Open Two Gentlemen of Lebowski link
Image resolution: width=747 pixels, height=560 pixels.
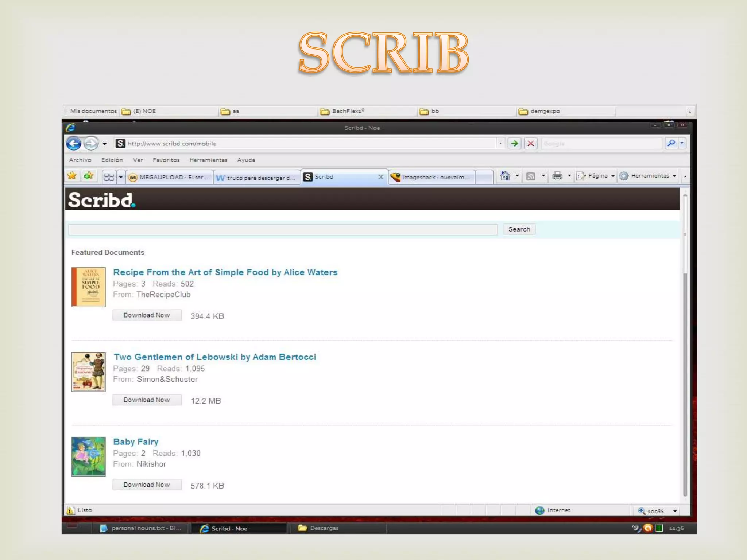click(x=214, y=357)
